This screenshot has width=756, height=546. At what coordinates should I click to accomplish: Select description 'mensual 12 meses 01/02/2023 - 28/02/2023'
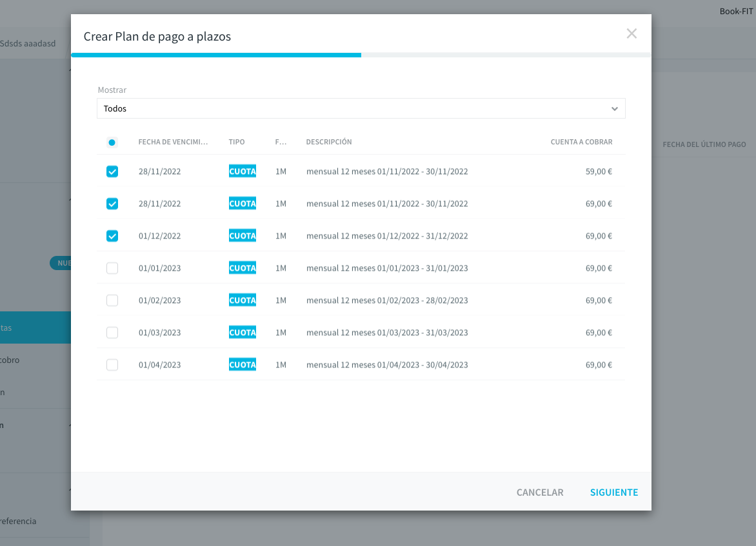[x=387, y=300]
